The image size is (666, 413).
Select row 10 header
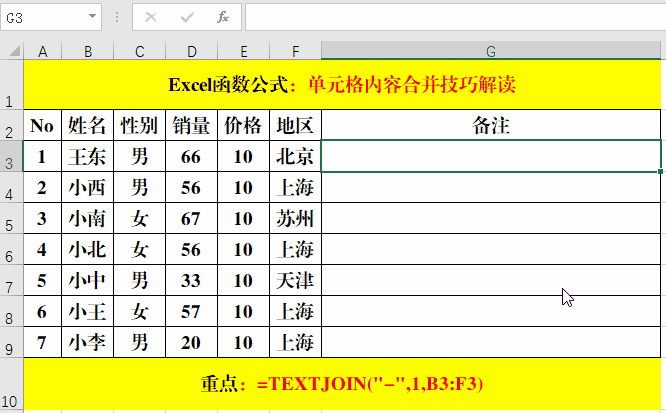tap(11, 384)
